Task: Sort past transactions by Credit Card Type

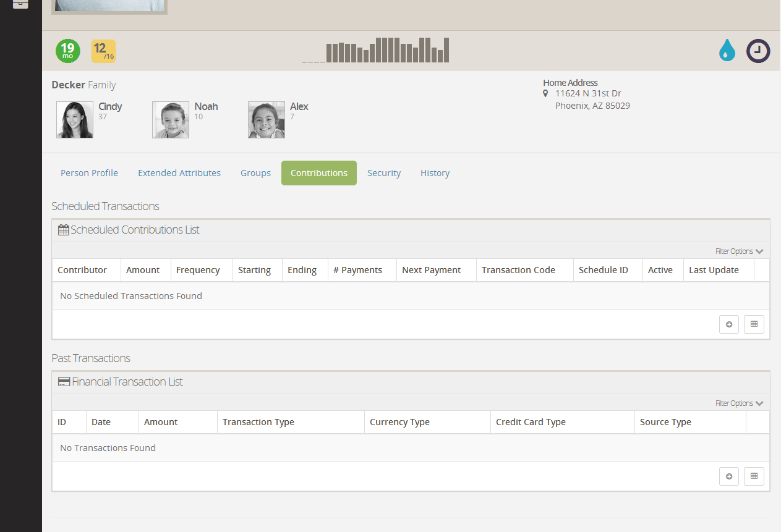Action: [x=531, y=422]
